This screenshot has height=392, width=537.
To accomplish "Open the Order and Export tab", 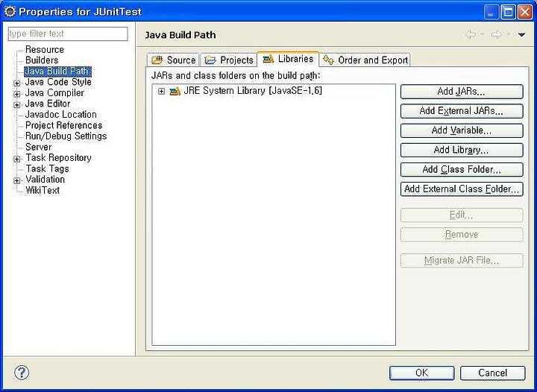I will click(x=365, y=60).
